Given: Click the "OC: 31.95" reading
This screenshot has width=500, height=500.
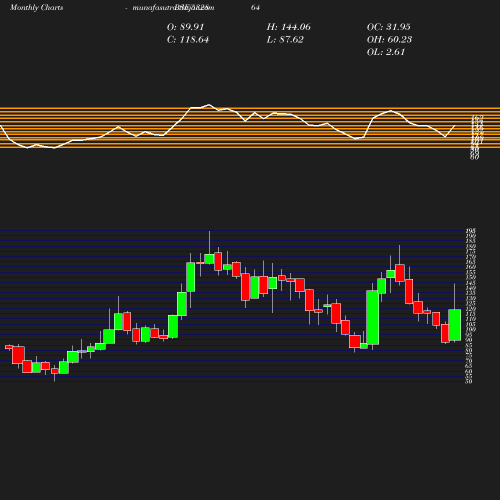Looking at the screenshot, I should pyautogui.click(x=388, y=27).
